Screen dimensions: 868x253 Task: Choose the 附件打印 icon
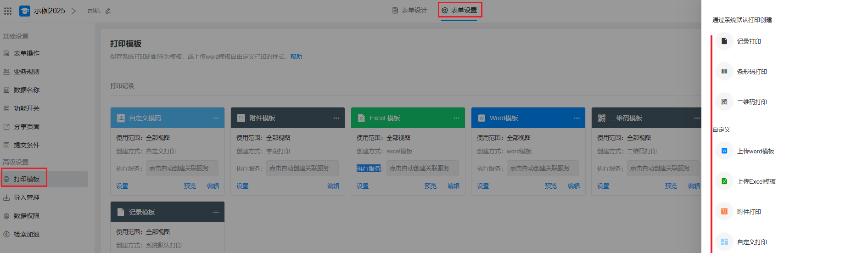click(724, 212)
